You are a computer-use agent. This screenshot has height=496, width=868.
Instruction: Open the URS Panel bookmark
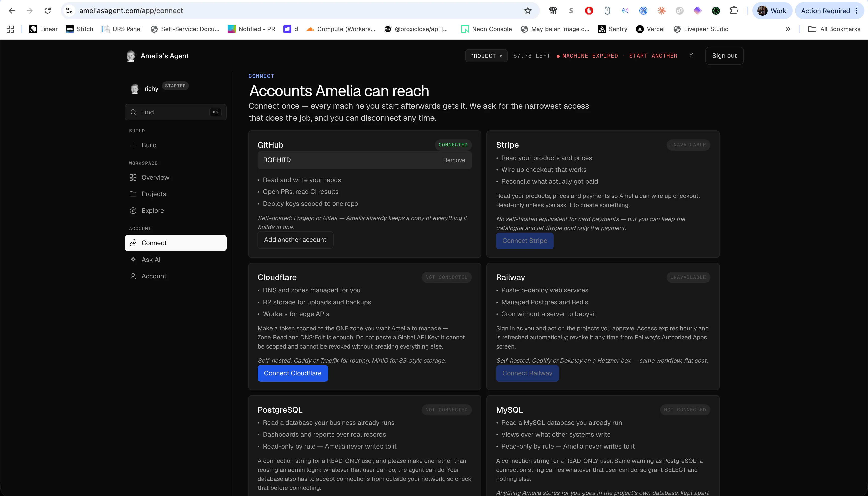(x=122, y=29)
